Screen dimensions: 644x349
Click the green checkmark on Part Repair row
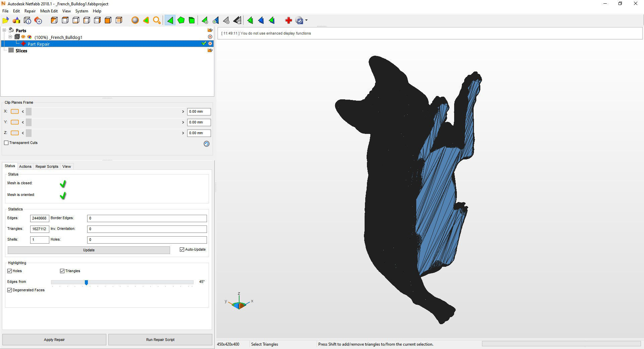coord(204,44)
